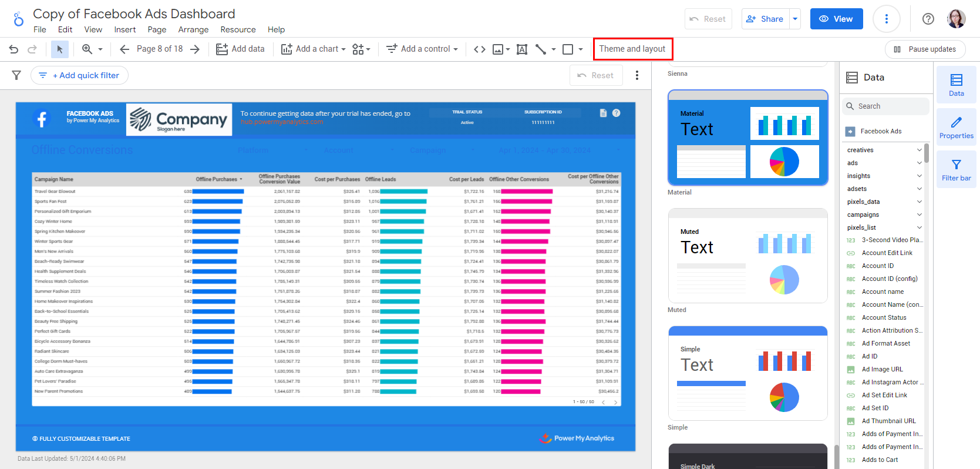Click the filter funnel icon
This screenshot has width=980, height=469.
click(x=16, y=75)
